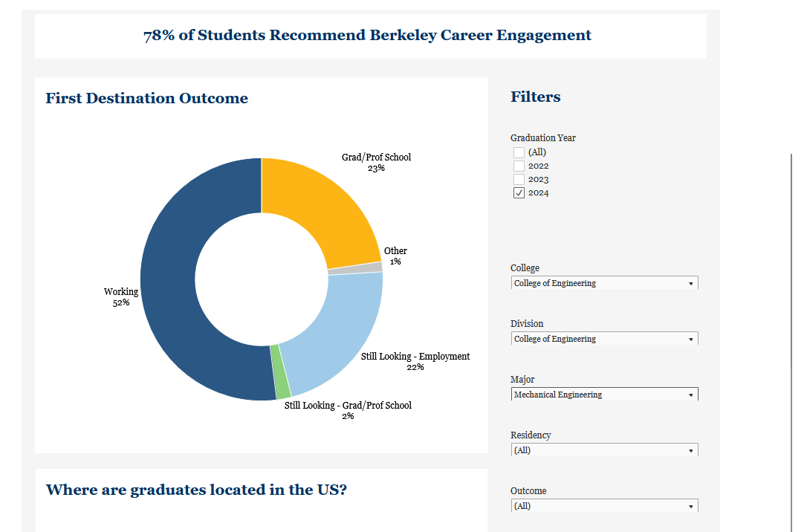
Task: Click the Filters panel heading
Action: (536, 97)
